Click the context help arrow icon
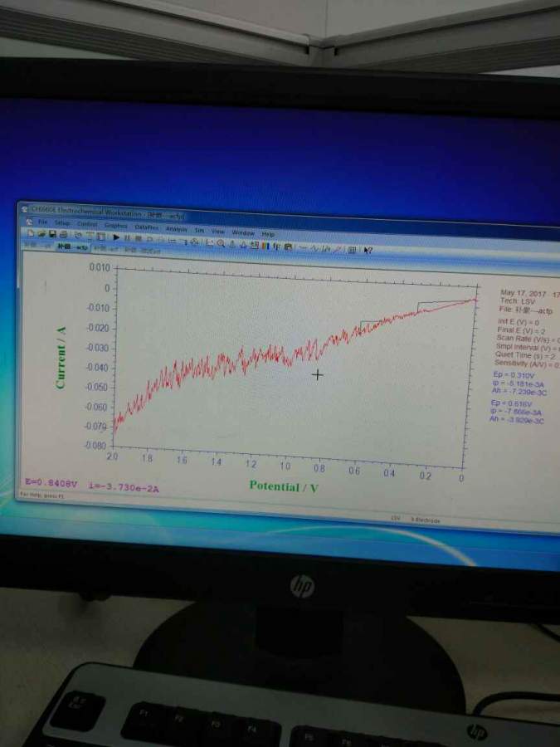This screenshot has height=747, width=560. pos(368,250)
